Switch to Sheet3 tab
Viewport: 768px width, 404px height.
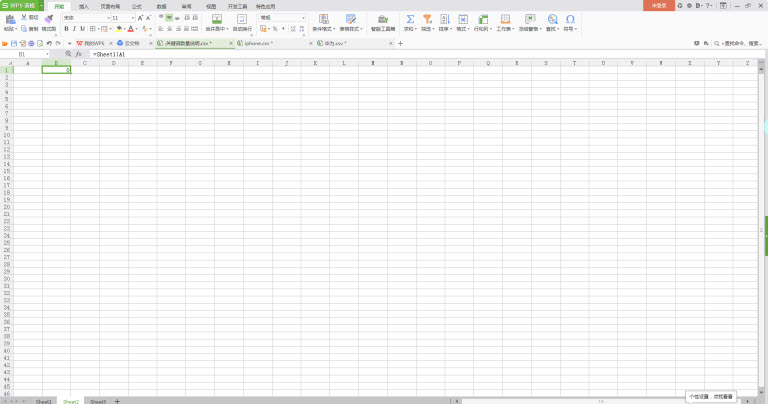point(98,401)
